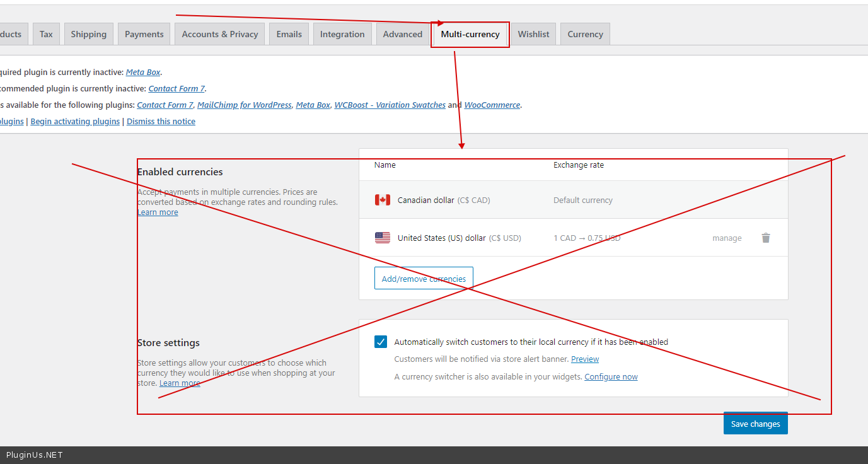Delete the United States dollar currency

(x=765, y=238)
